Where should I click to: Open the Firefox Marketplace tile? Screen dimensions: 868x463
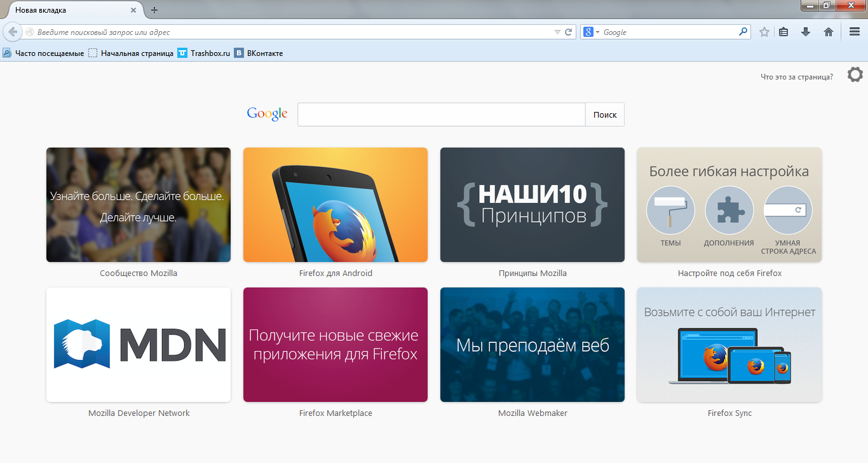(336, 345)
